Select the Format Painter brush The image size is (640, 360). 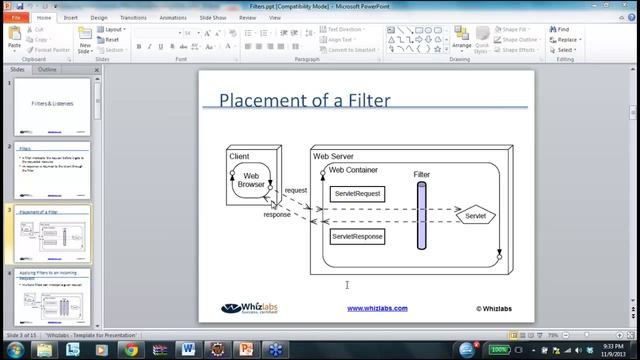30,50
